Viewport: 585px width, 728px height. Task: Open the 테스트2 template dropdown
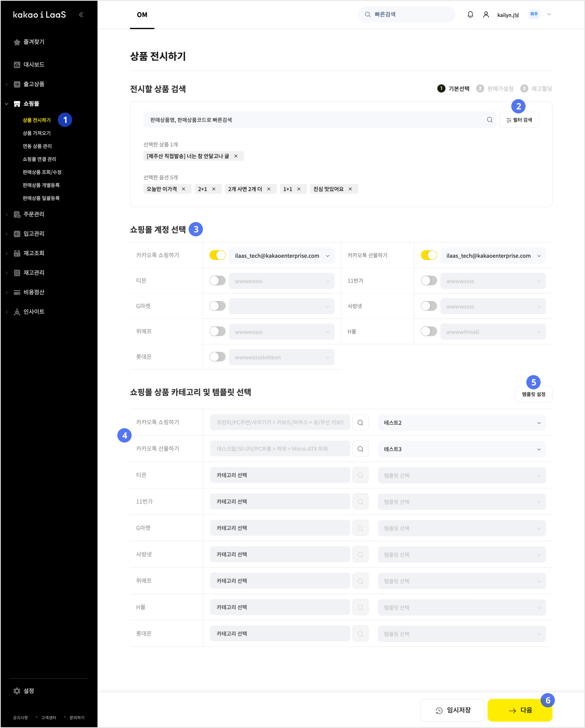tap(461, 423)
